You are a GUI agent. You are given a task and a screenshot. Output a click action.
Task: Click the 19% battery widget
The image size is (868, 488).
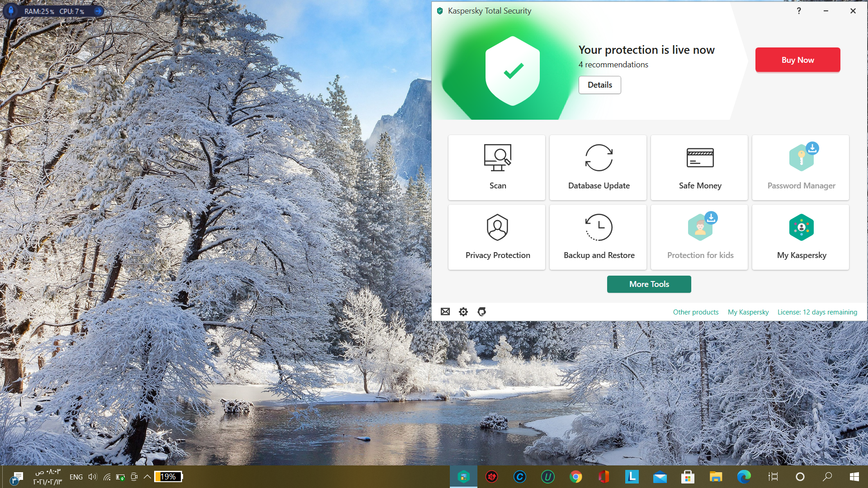[168, 477]
